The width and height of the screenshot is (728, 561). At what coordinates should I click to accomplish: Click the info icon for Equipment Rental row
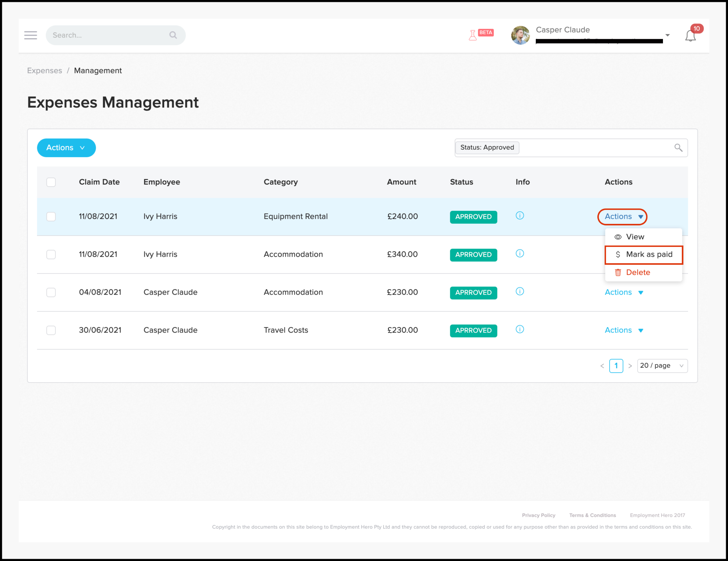520,215
